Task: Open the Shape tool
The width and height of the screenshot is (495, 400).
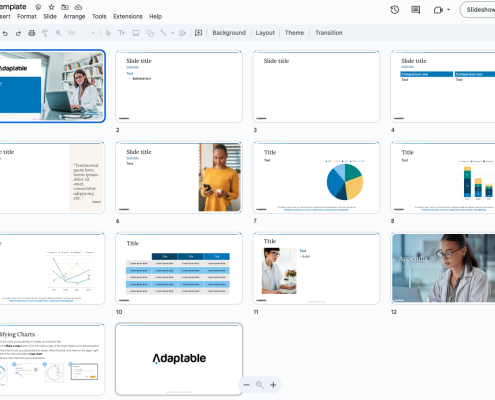Action: 150,33
